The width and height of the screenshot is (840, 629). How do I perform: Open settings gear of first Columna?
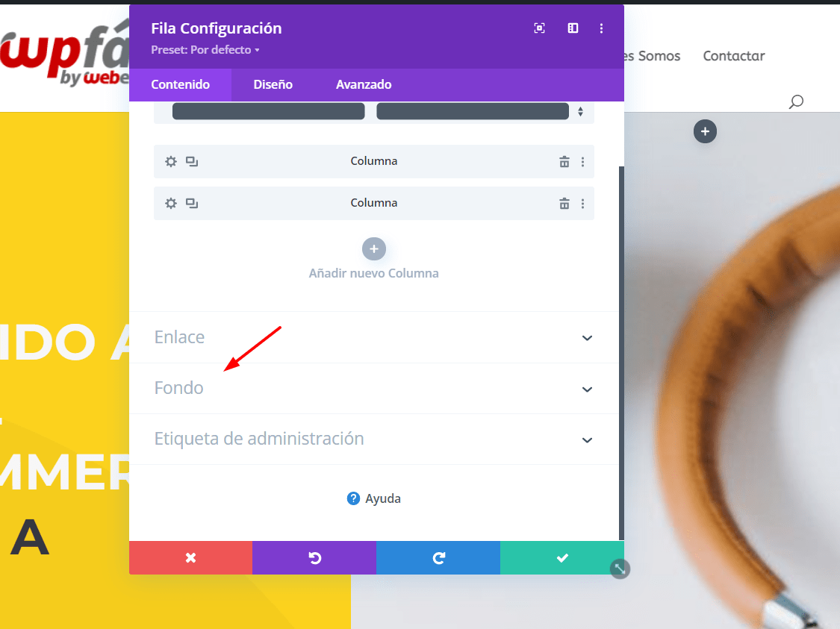[x=170, y=161]
